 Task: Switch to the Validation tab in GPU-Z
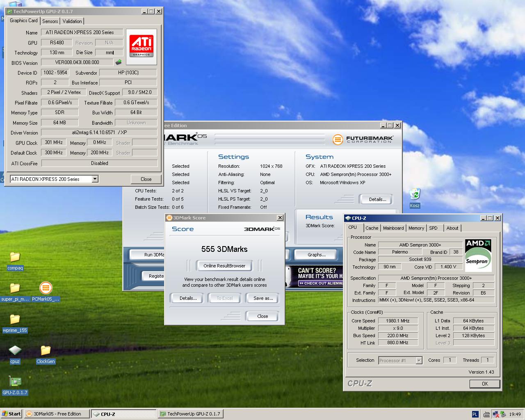tap(72, 21)
